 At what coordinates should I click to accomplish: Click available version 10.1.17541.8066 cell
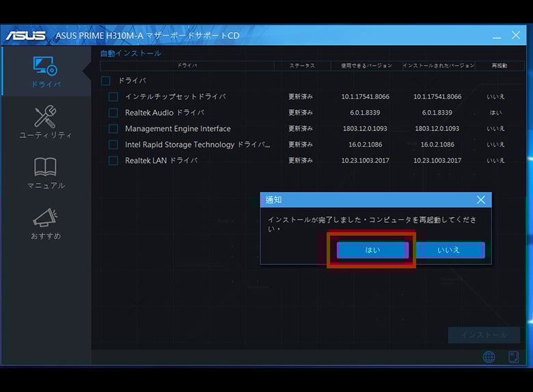point(366,97)
